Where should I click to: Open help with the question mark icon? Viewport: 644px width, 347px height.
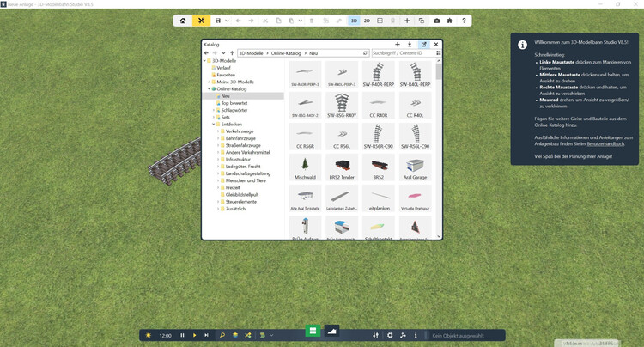pyautogui.click(x=464, y=20)
